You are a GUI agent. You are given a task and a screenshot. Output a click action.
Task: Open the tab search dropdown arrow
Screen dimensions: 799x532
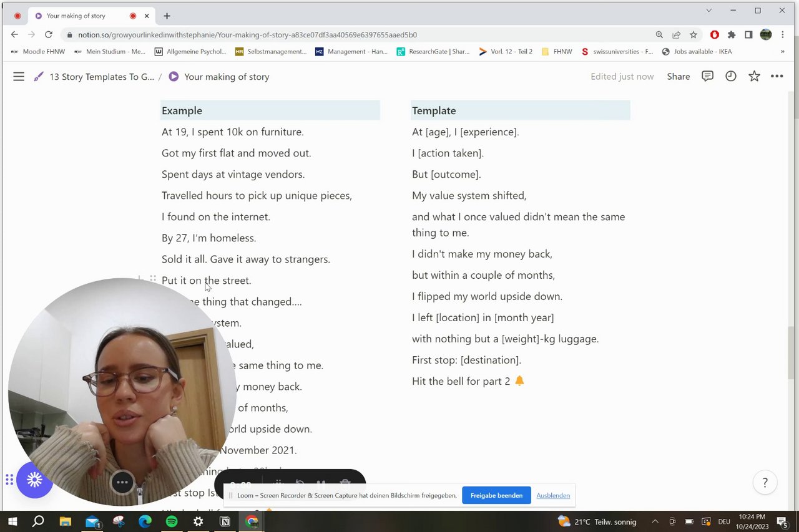708,11
